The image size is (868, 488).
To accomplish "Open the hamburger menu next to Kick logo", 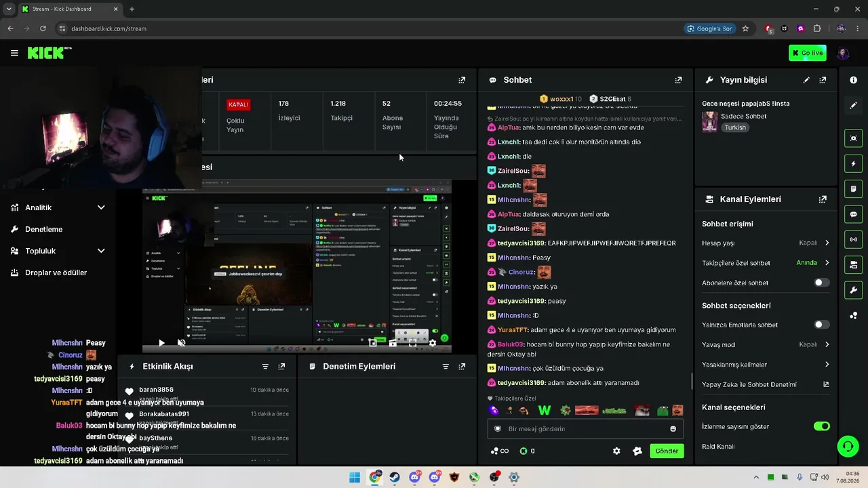I will click(14, 53).
